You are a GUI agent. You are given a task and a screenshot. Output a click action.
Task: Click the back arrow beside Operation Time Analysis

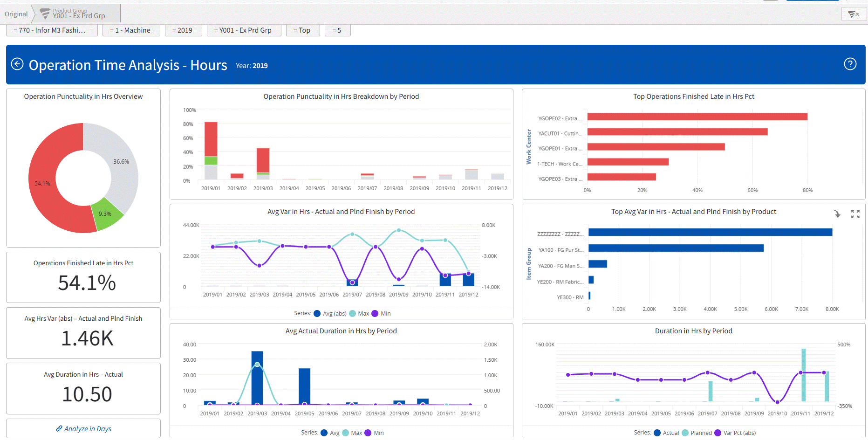[17, 64]
